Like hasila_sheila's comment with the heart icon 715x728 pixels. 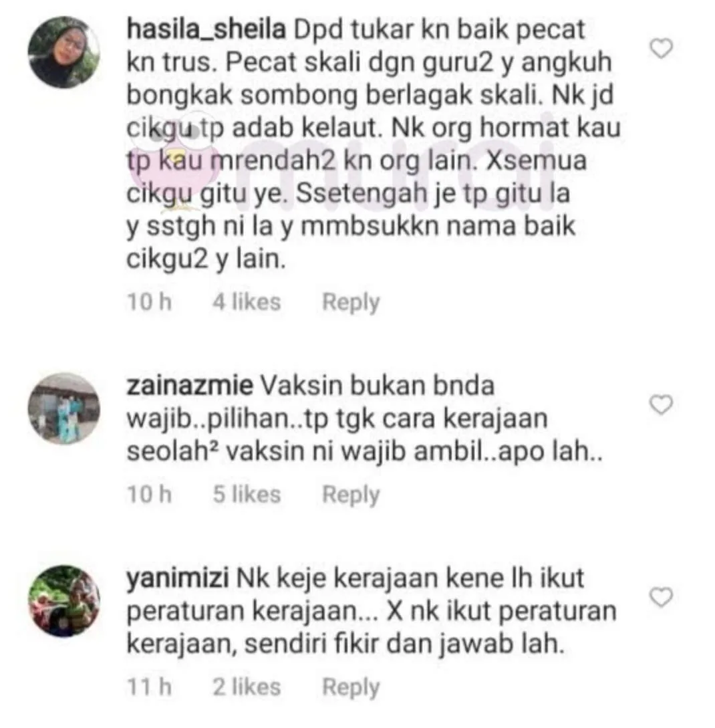click(661, 48)
